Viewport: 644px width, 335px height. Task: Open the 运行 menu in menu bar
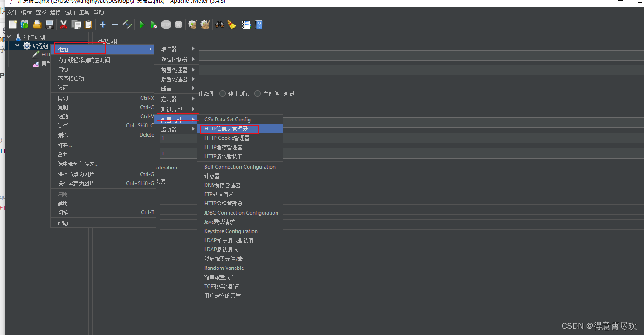(x=55, y=12)
